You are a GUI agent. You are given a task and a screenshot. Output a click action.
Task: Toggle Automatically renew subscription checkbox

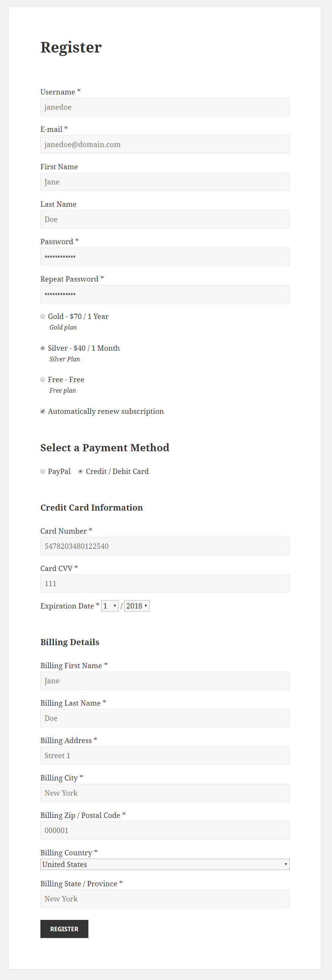point(43,411)
